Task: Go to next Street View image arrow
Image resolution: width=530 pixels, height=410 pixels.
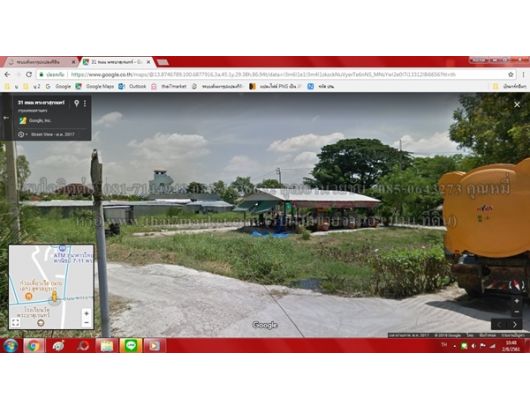Action: click(x=515, y=324)
